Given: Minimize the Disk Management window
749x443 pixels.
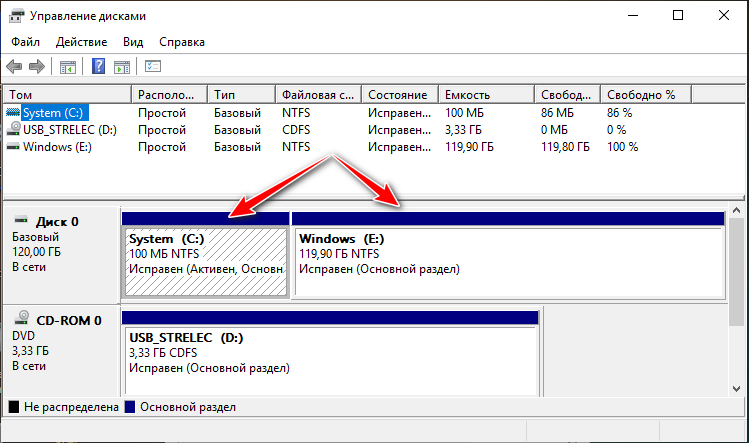Looking at the screenshot, I should 633,15.
